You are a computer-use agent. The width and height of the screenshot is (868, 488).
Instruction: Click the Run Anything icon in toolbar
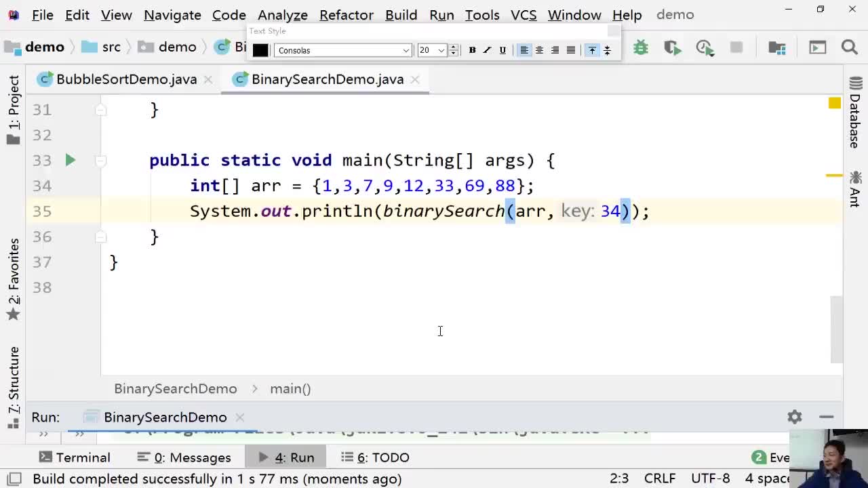point(817,47)
